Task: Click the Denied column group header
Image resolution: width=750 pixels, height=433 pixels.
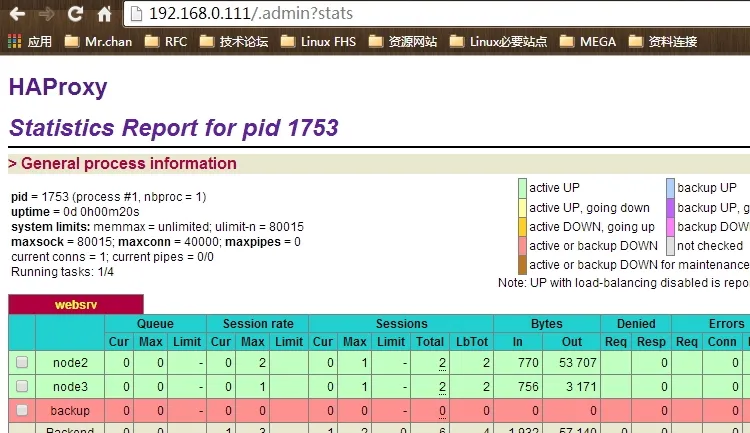Action: coord(636,324)
